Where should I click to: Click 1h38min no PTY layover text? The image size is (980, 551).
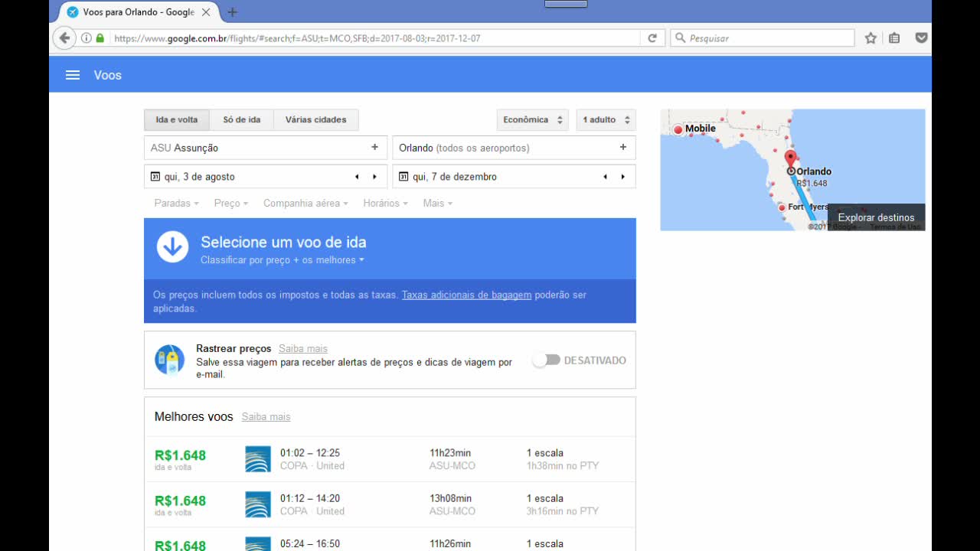563,465
